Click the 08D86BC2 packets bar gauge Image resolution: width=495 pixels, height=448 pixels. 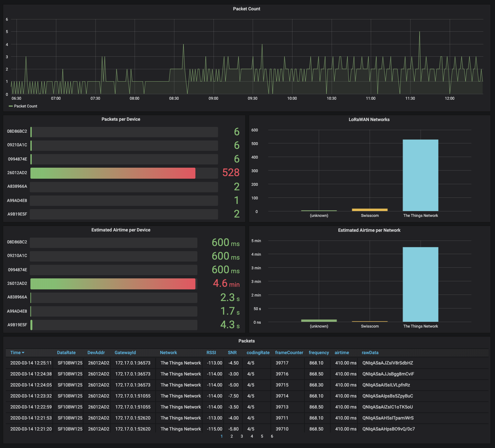coord(124,132)
